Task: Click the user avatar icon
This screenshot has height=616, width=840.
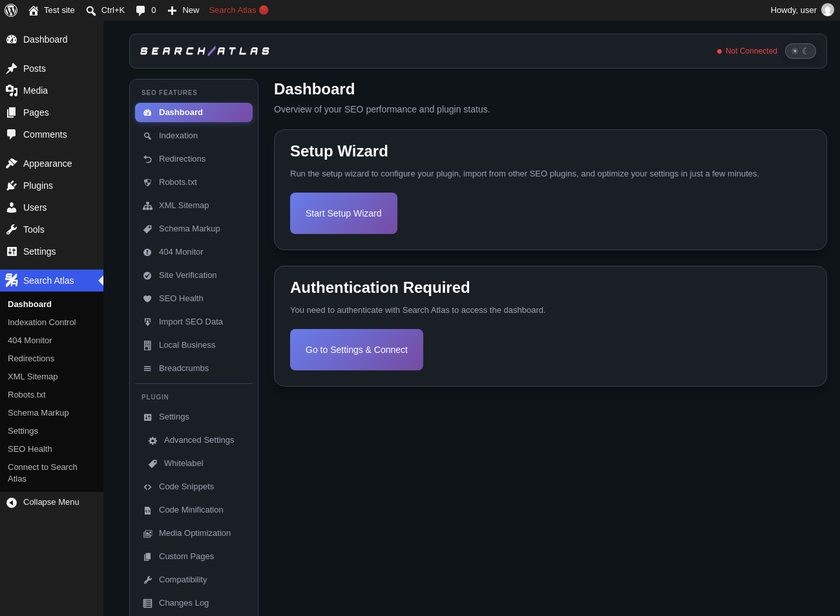Action: point(828,10)
